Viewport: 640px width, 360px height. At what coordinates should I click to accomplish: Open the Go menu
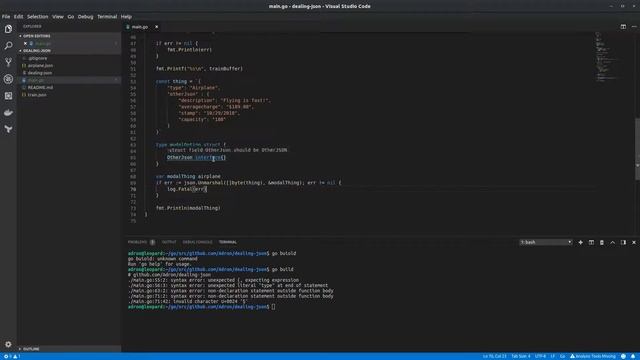71,17
